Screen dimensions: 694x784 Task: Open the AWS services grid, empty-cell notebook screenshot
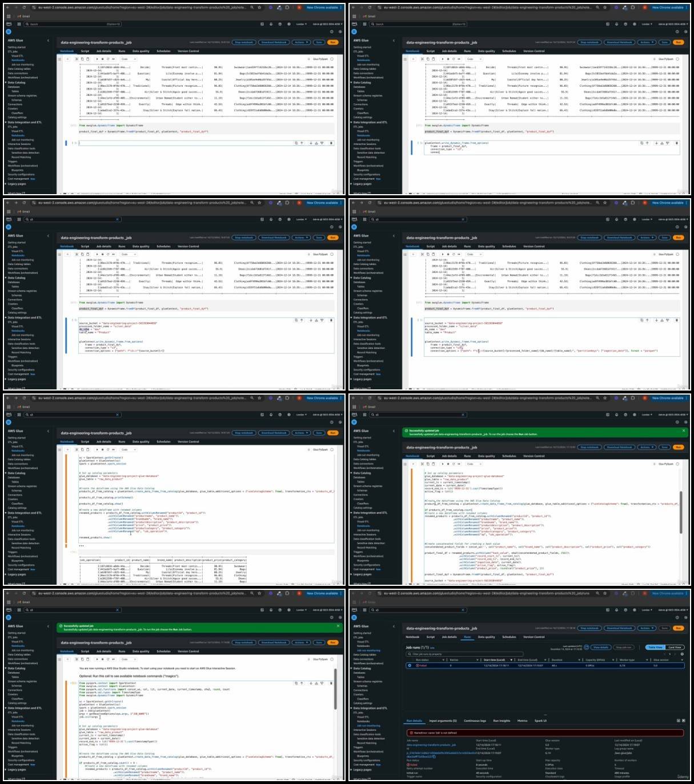tap(19, 24)
